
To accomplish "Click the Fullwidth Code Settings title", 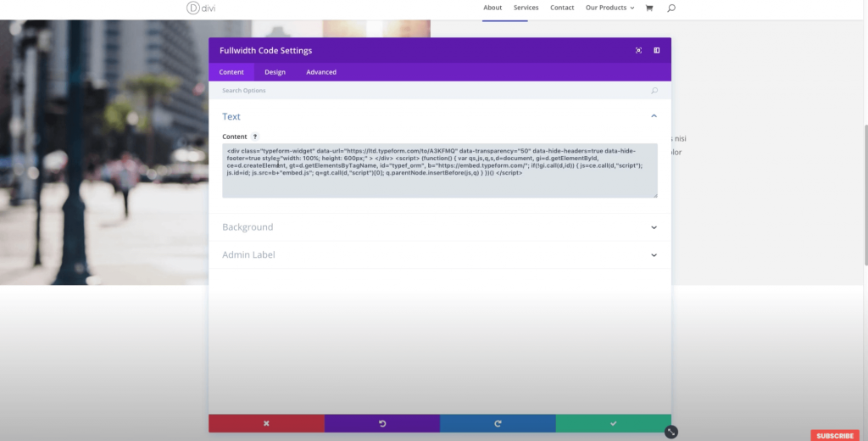I will (265, 50).
